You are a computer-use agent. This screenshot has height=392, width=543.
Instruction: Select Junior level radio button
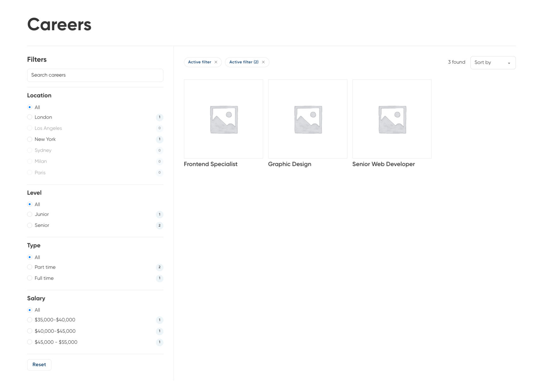[x=30, y=214]
